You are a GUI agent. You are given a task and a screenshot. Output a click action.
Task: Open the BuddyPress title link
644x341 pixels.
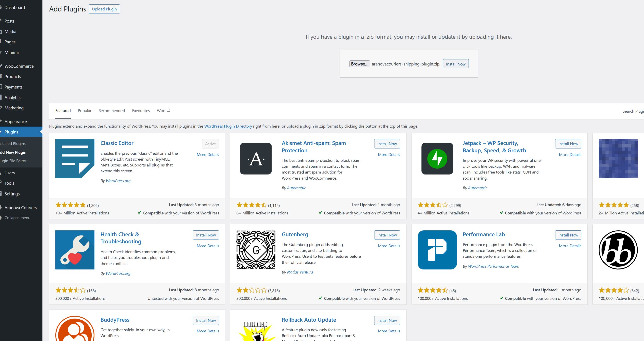tap(115, 320)
